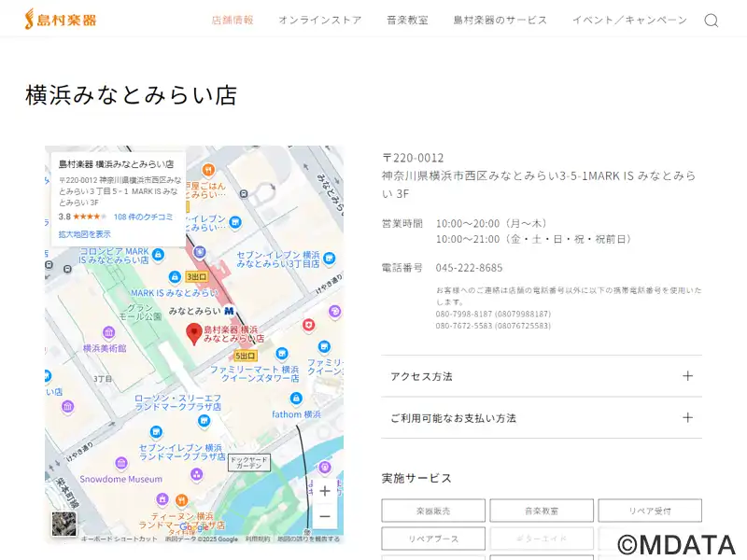Screen dimensions: 747x560
Task: Click the 地図の誤りを報告する link
Action: 309,539
